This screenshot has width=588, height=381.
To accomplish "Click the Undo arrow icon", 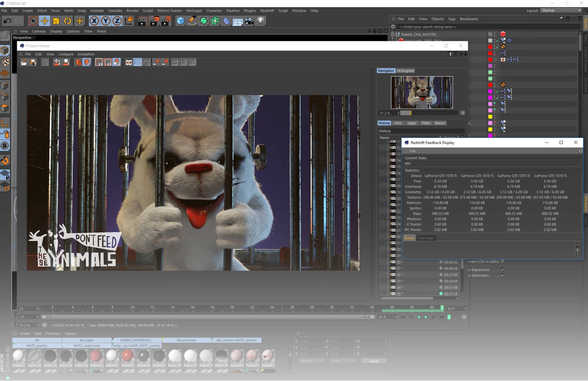I will click(x=7, y=21).
